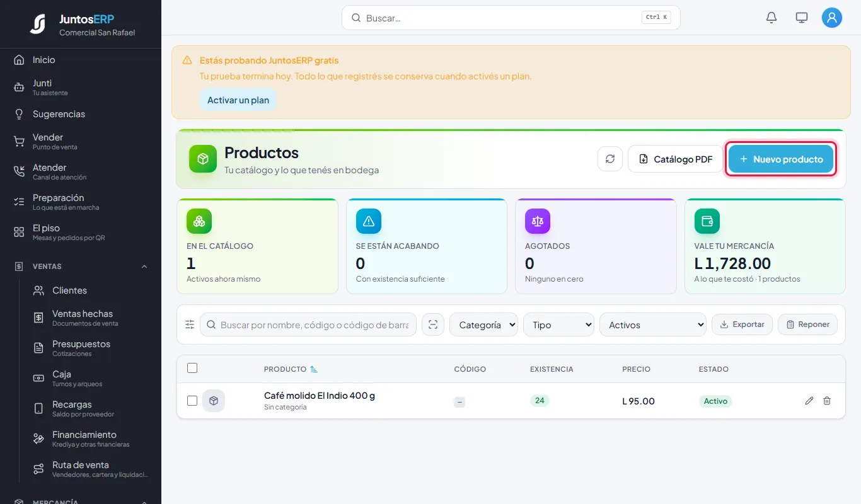Click the JuntosERP logo

coord(38,24)
